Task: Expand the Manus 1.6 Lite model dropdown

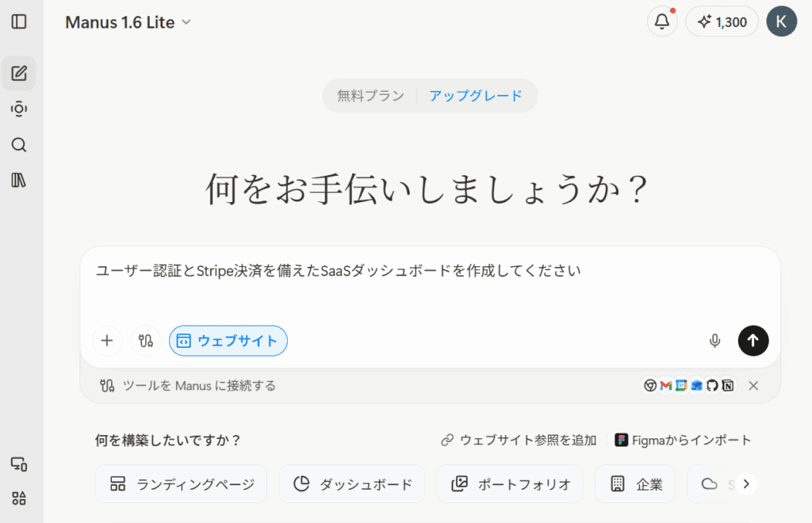Action: point(128,22)
